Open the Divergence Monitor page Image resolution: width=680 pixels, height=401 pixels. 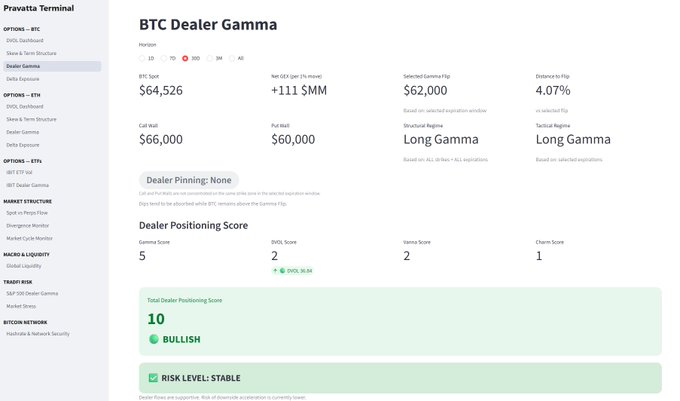pos(27,225)
